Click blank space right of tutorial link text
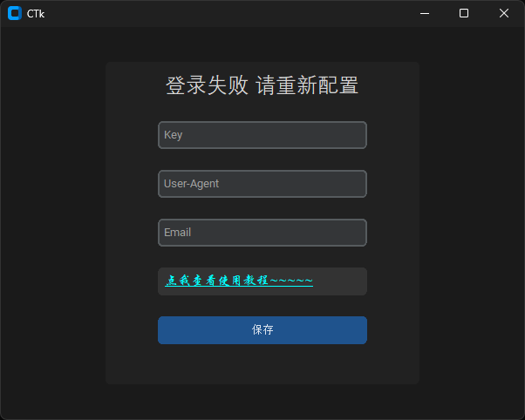Screen dimensions: 525x420 (x=340, y=281)
